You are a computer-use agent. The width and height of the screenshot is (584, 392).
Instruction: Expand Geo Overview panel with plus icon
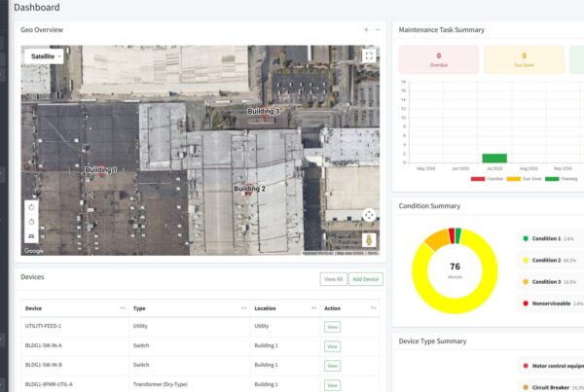tap(366, 30)
